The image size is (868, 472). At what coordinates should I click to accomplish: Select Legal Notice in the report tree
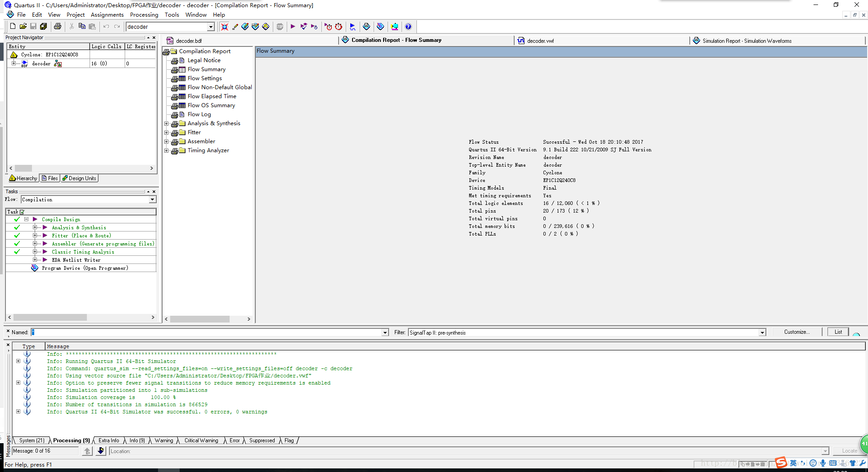click(204, 60)
